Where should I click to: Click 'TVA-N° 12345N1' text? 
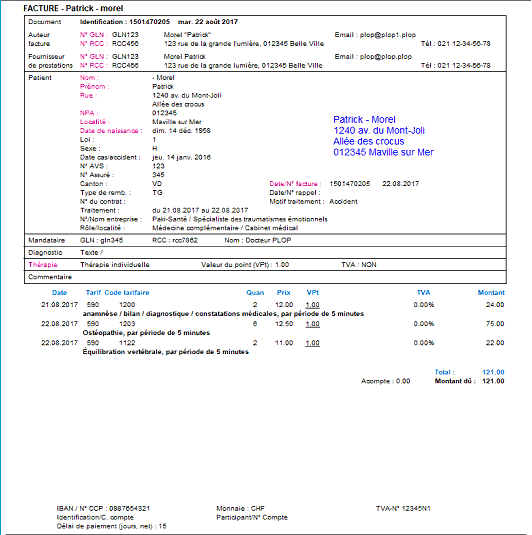click(x=403, y=508)
